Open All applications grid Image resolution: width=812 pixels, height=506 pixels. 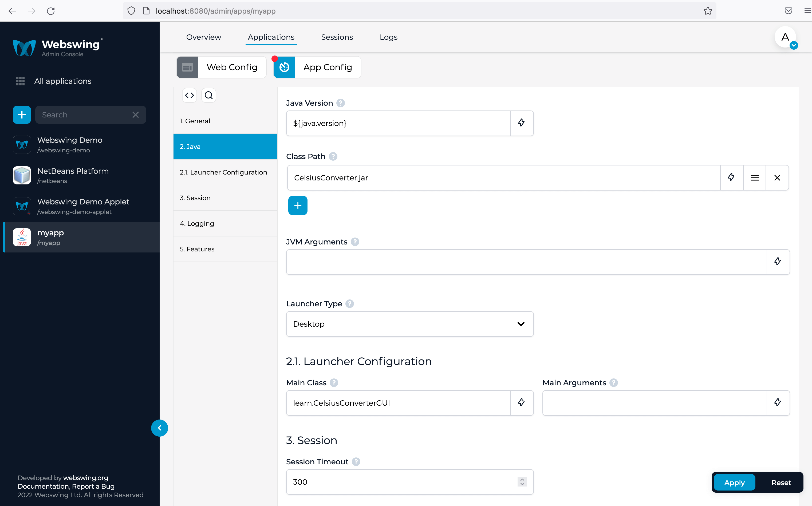click(54, 81)
